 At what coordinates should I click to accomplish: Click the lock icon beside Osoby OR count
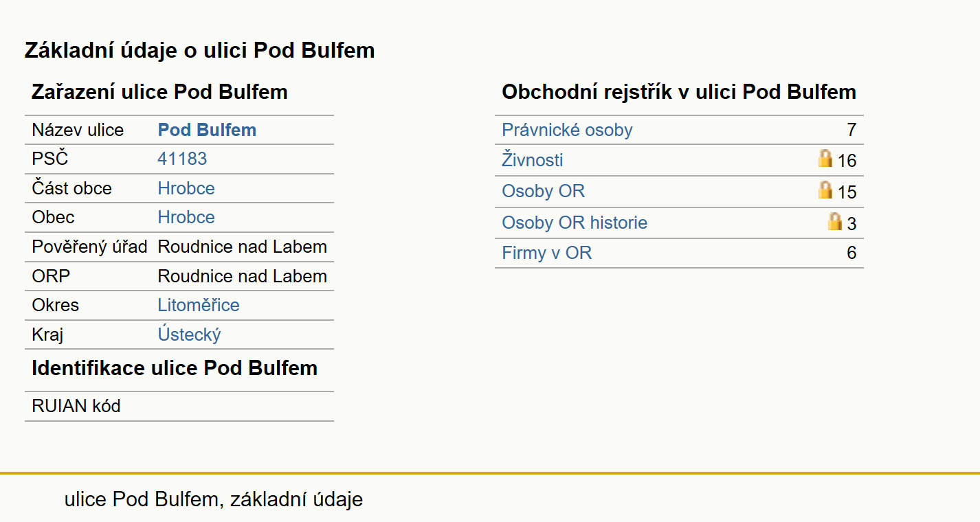(825, 190)
